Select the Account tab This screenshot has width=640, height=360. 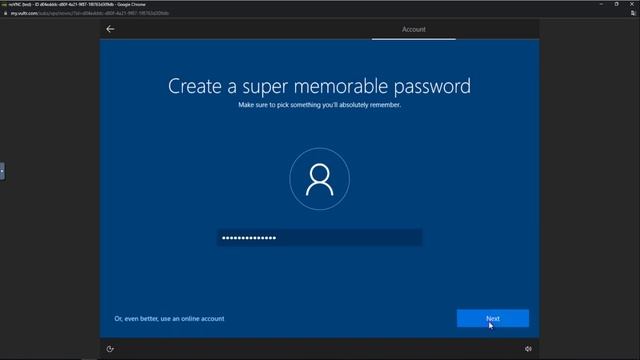(413, 29)
